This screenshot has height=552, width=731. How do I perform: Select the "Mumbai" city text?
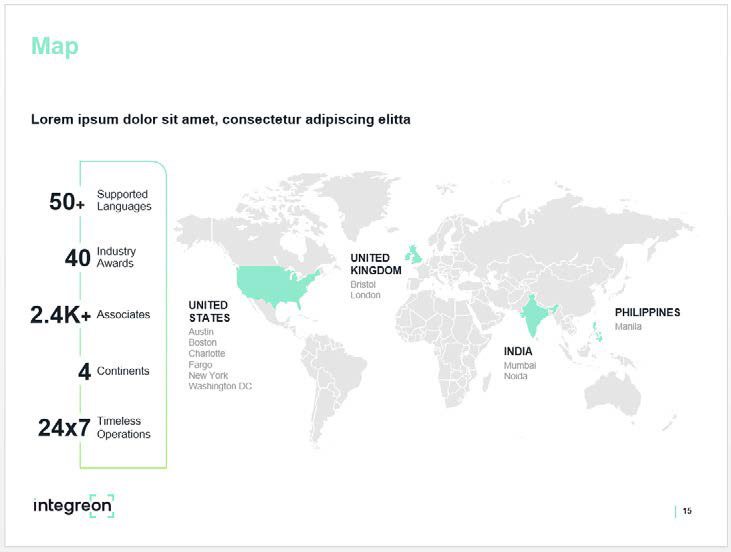(x=520, y=366)
